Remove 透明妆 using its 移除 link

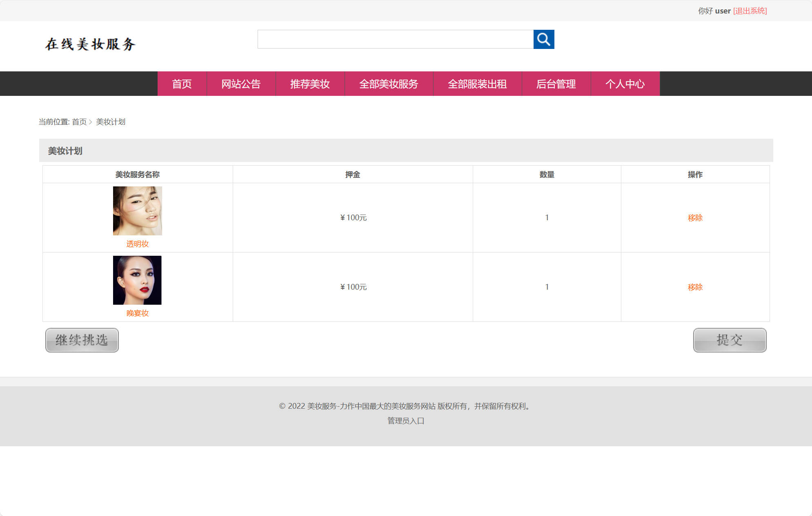point(695,217)
